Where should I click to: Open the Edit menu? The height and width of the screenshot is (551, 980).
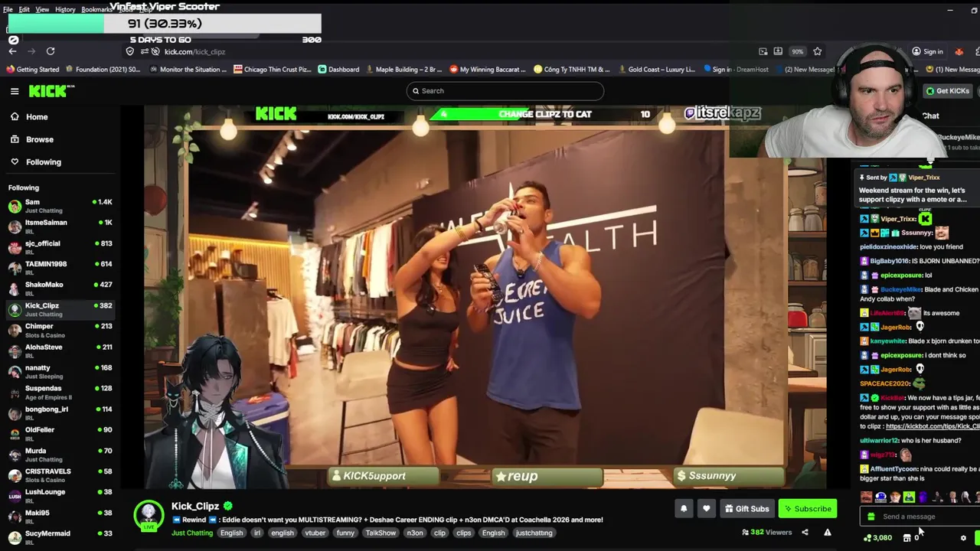(x=24, y=9)
